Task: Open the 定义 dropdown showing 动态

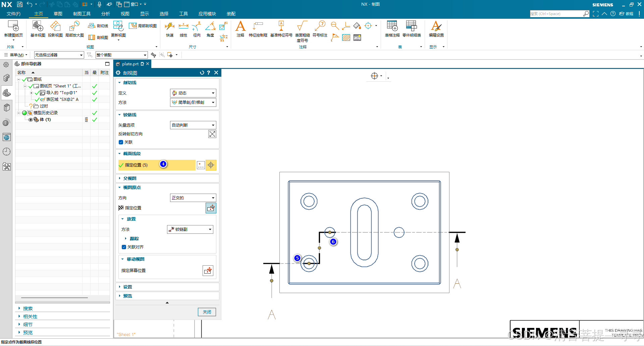Action: pyautogui.click(x=193, y=93)
